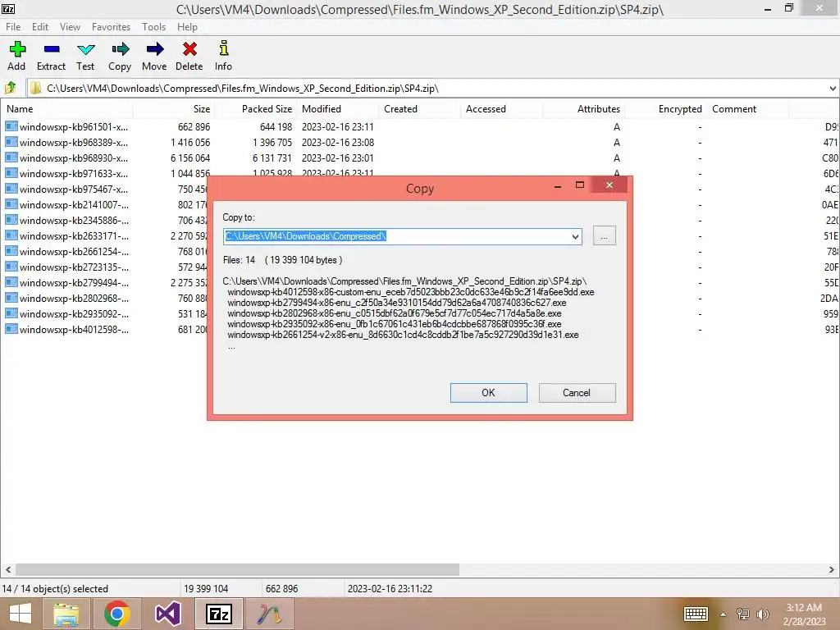Run the Test archive tool
The height and width of the screenshot is (630, 840).
[85, 49]
